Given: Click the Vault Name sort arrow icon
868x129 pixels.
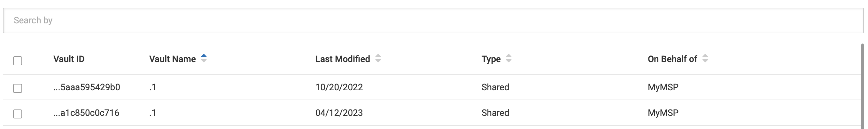Looking at the screenshot, I should pos(204,59).
